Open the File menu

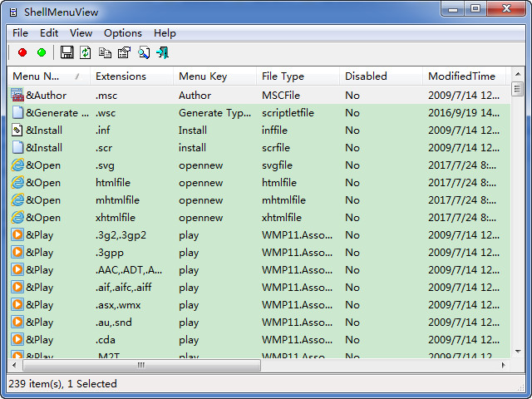[x=20, y=33]
